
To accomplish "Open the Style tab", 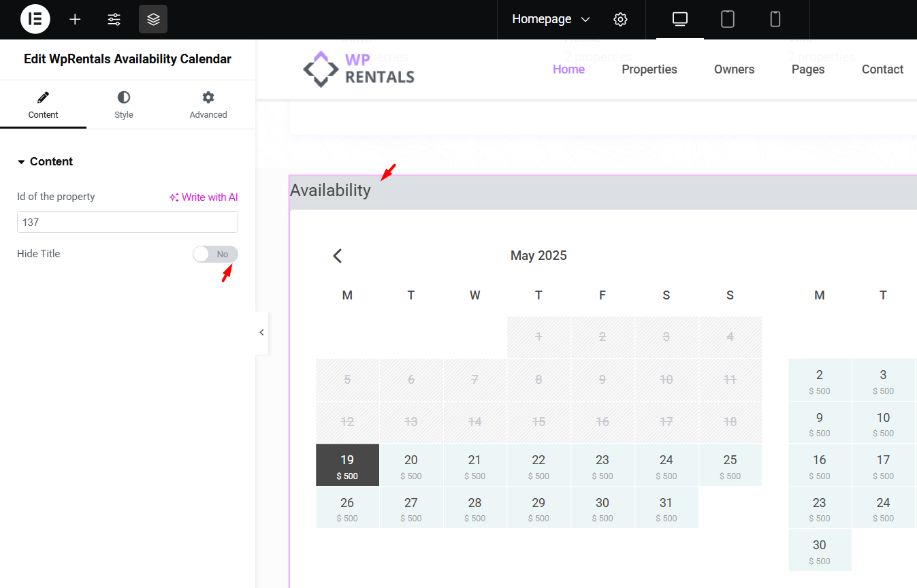I will (124, 105).
